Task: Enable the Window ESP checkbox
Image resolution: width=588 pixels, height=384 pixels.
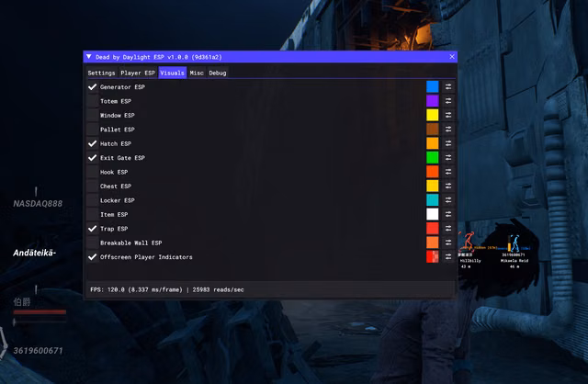Action: pos(92,115)
